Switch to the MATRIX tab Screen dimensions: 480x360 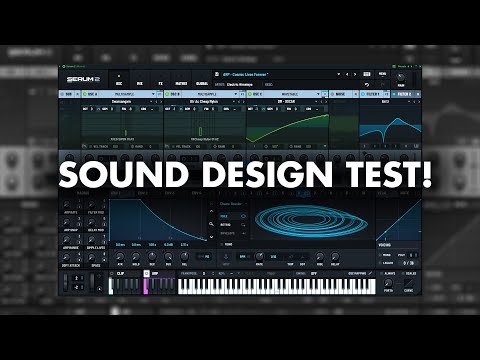tap(181, 79)
